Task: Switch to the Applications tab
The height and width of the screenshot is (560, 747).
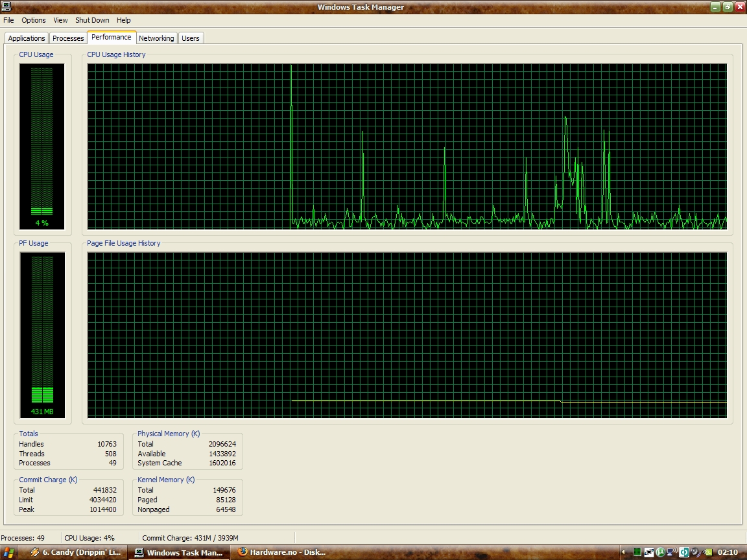Action: [26, 38]
